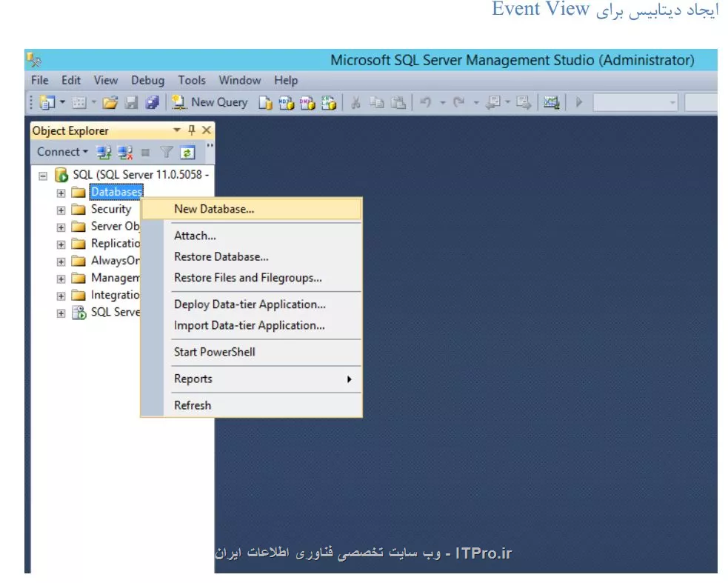Open the Tools menu
The image size is (728, 583).
[192, 80]
